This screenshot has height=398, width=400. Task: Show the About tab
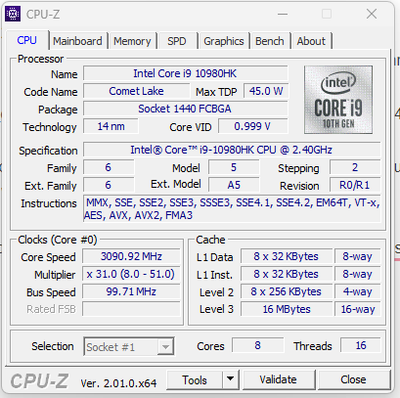[x=311, y=41]
